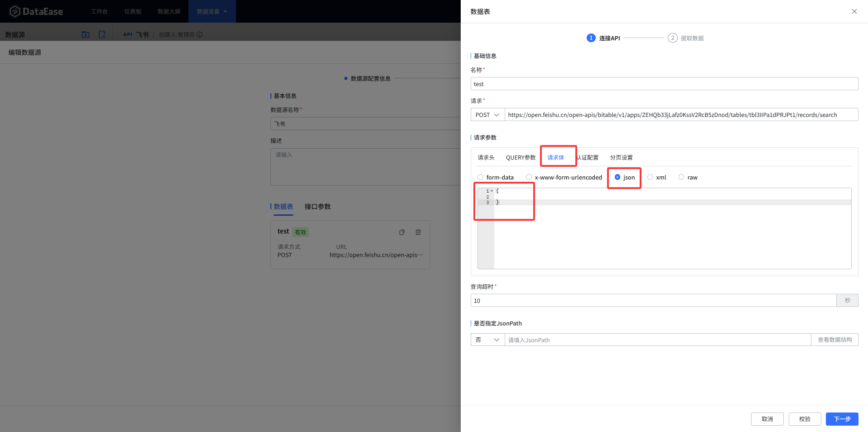This screenshot has height=432, width=868.
Task: Click the API icon next to 飞书
Action: pos(127,34)
